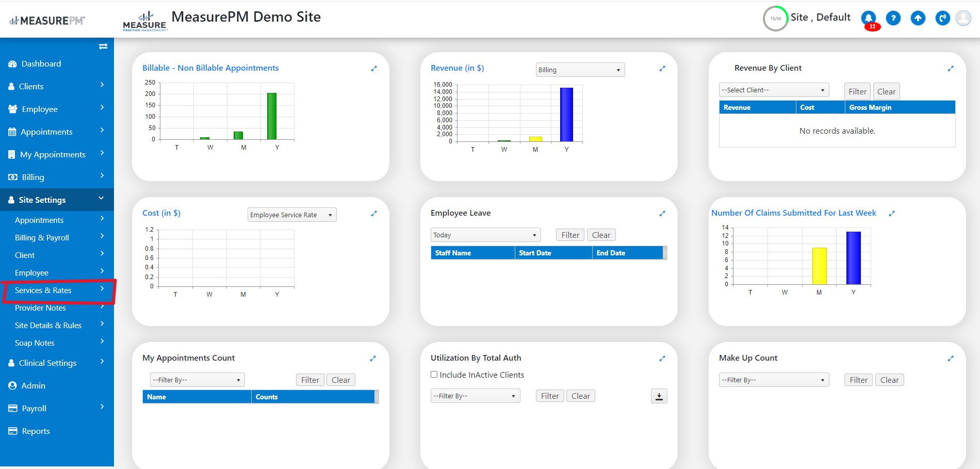Click the 15/50 progress circle indicator
Viewport: 980px width, 469px height.
[x=775, y=19]
